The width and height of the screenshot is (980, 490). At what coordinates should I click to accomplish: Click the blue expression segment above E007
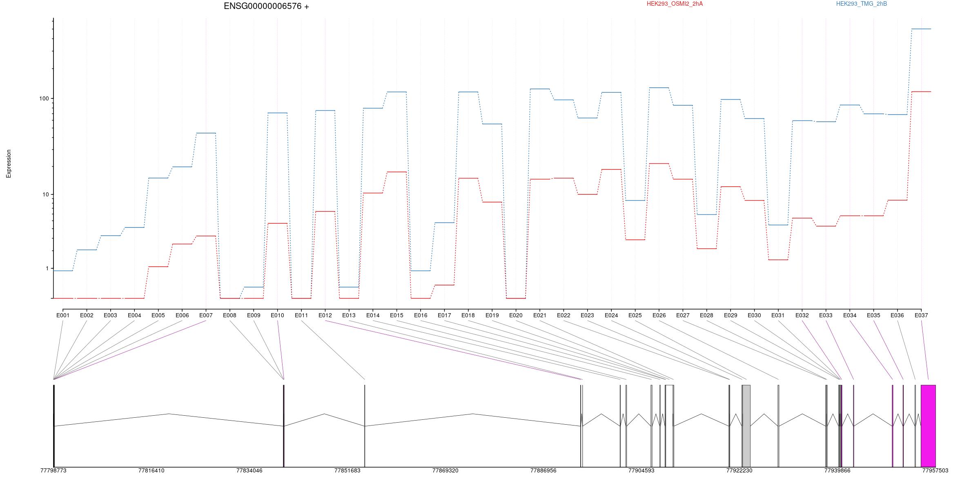pyautogui.click(x=206, y=133)
